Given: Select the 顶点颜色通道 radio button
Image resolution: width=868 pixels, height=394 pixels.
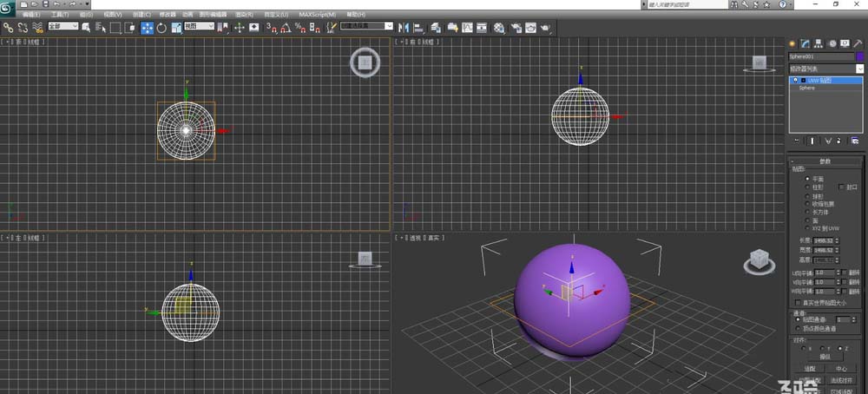Looking at the screenshot, I should [x=798, y=328].
